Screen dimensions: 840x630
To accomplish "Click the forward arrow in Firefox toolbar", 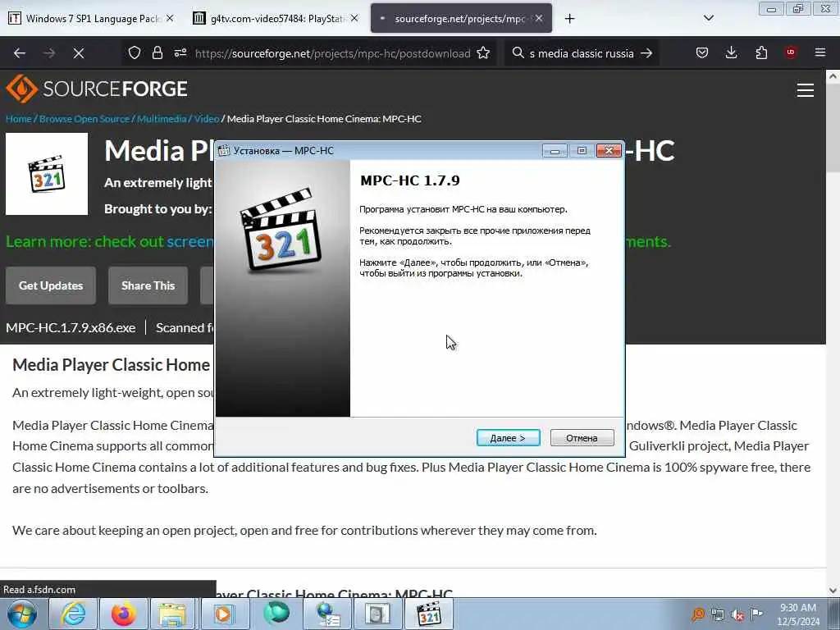I will click(x=49, y=53).
